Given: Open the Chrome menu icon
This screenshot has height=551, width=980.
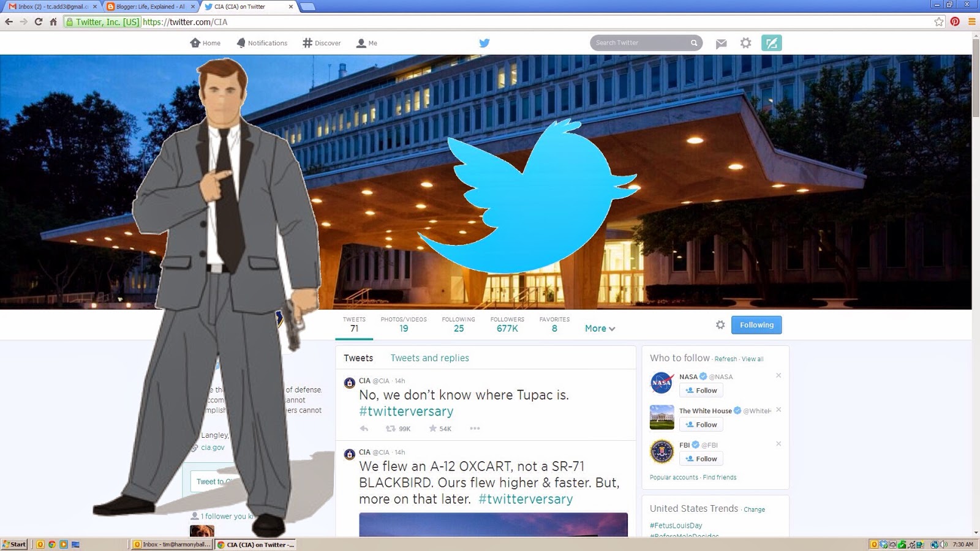Looking at the screenshot, I should (971, 21).
